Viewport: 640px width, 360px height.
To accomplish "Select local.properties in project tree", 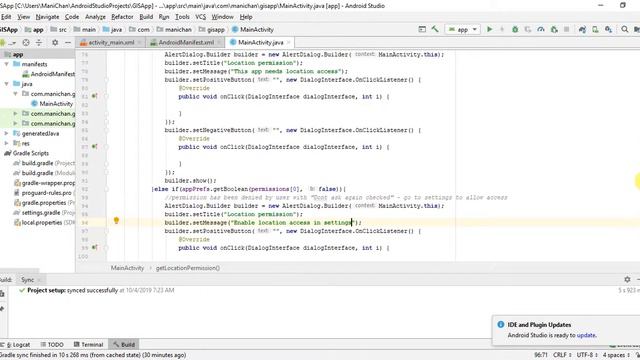I will (x=44, y=222).
